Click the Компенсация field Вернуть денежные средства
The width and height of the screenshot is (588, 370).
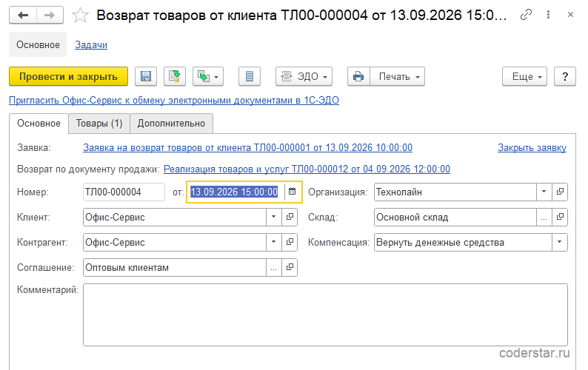463,242
